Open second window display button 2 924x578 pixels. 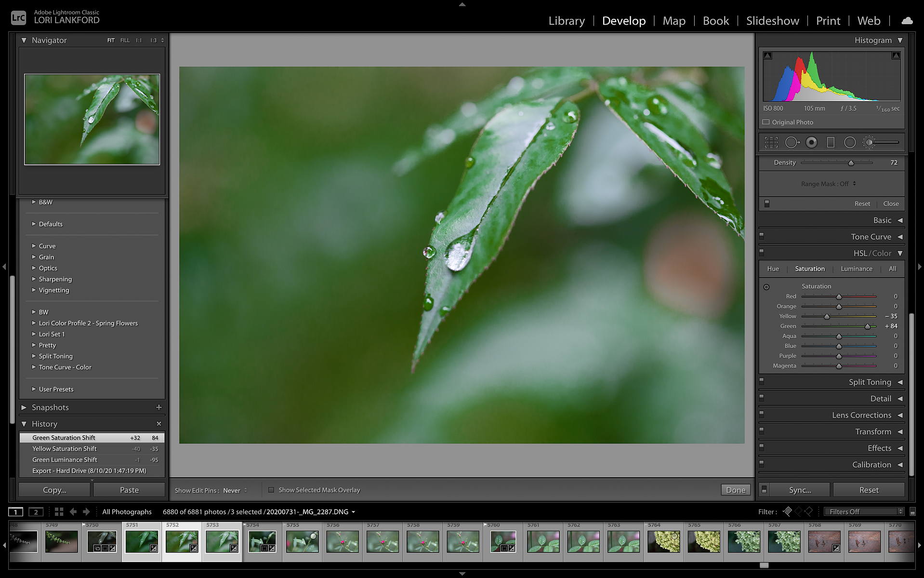pos(36,512)
